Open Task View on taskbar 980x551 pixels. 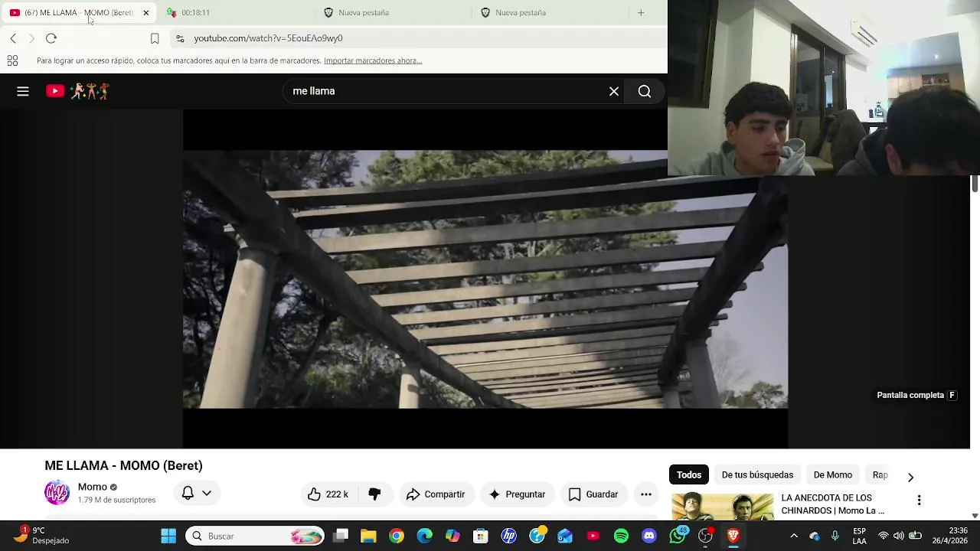click(341, 536)
